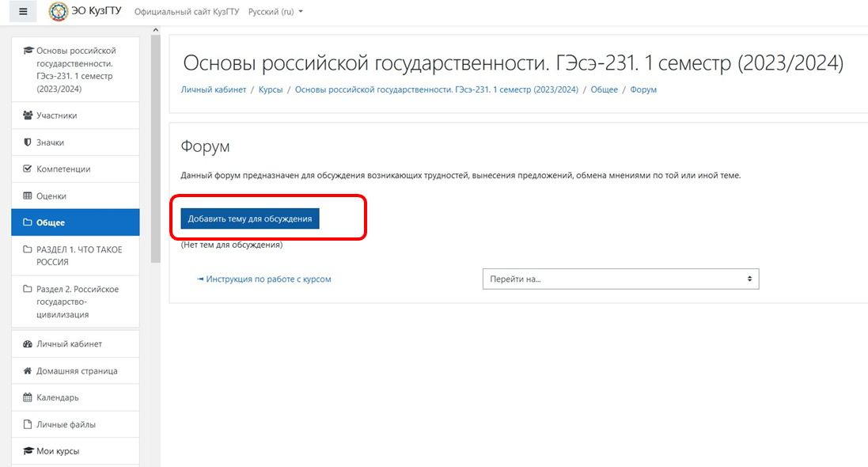The image size is (868, 467).
Task: Click the folder icon beside Общее
Action: (x=28, y=222)
